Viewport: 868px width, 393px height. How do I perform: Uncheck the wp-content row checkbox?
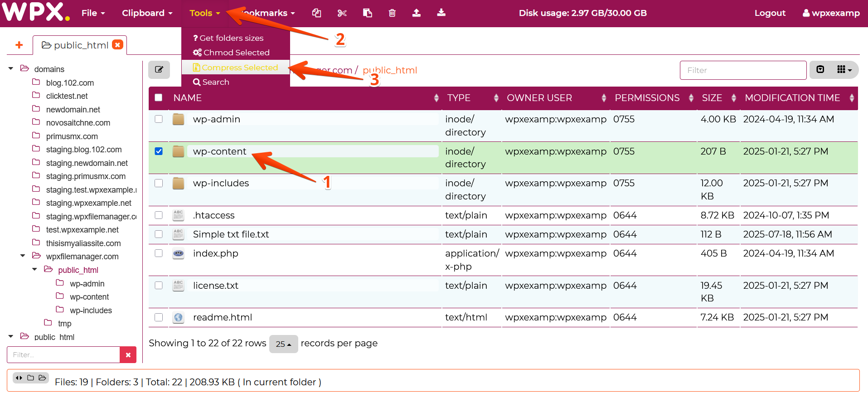159,151
